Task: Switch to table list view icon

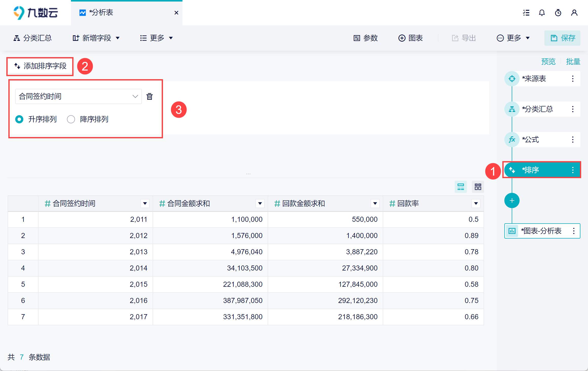Action: 461,187
